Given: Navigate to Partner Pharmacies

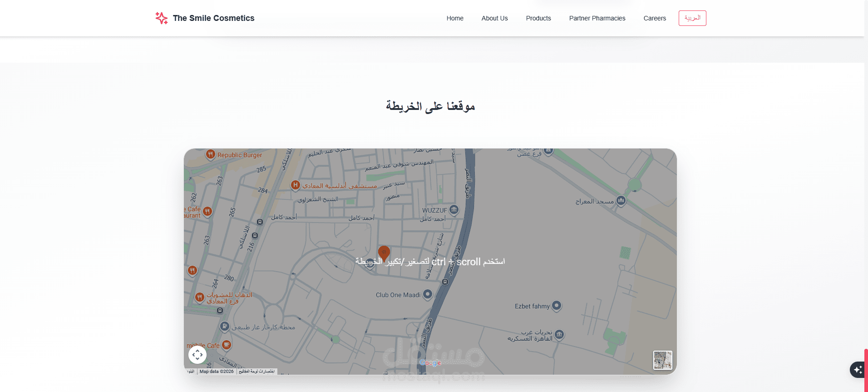Looking at the screenshot, I should click(597, 18).
